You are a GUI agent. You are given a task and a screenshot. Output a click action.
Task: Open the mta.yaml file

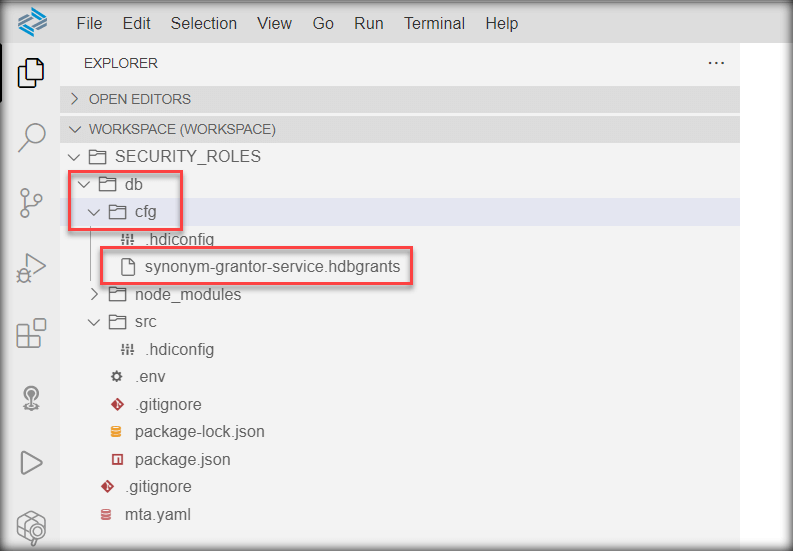click(158, 515)
